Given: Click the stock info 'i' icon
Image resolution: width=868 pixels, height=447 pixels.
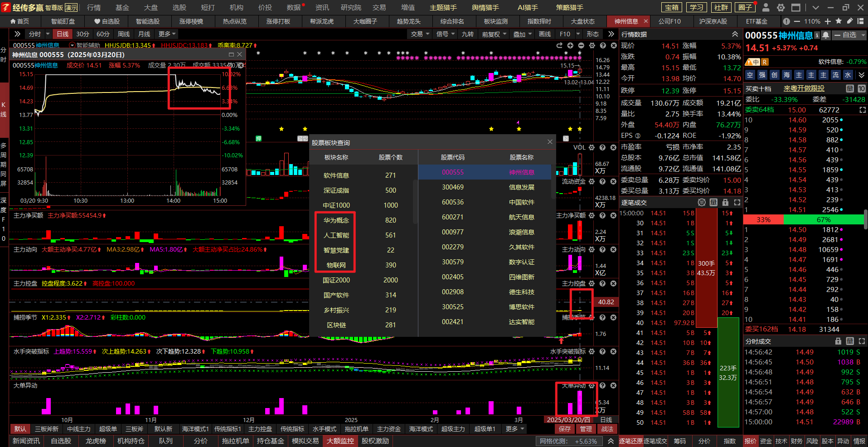Looking at the screenshot, I should (x=817, y=35).
